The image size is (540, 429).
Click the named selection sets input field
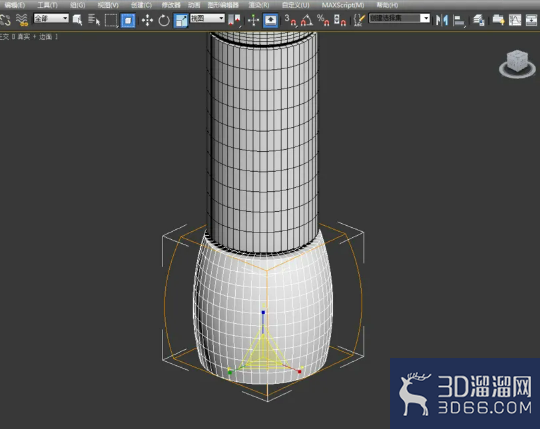tap(395, 18)
